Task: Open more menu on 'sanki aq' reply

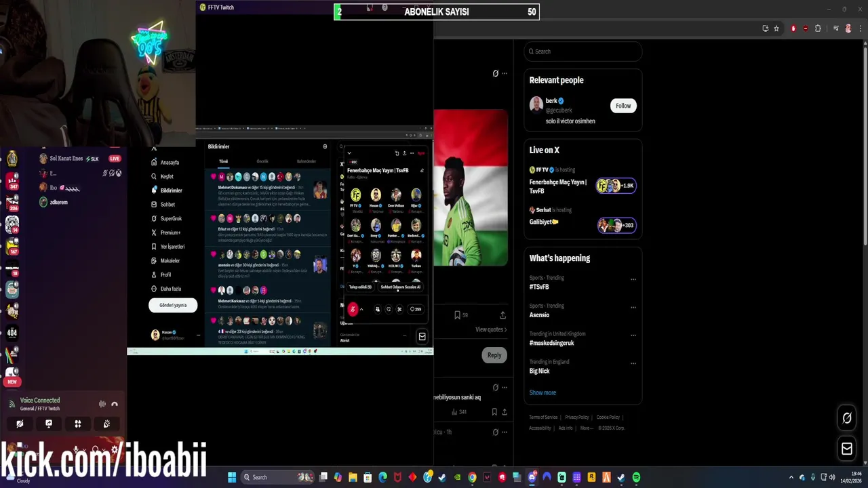Action: [504, 387]
